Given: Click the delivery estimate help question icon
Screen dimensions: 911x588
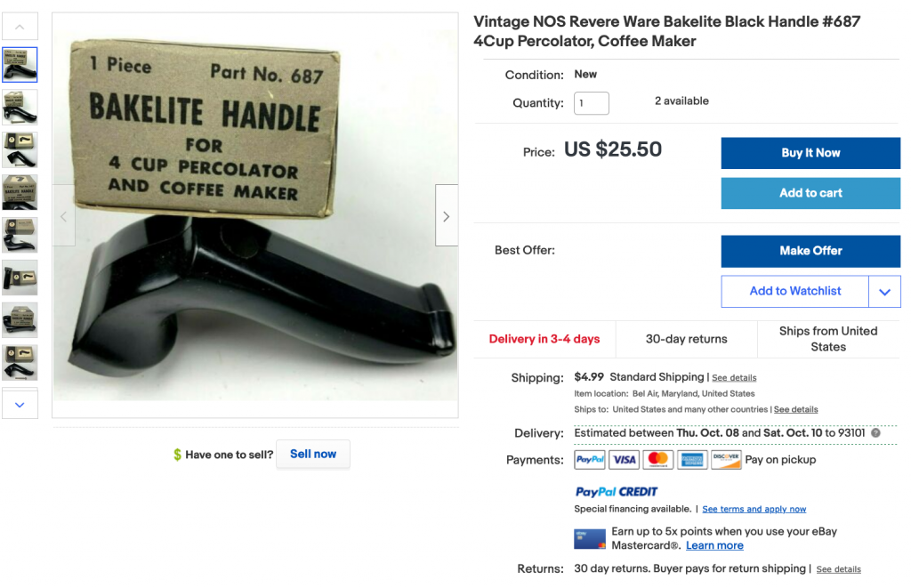Looking at the screenshot, I should 875,433.
